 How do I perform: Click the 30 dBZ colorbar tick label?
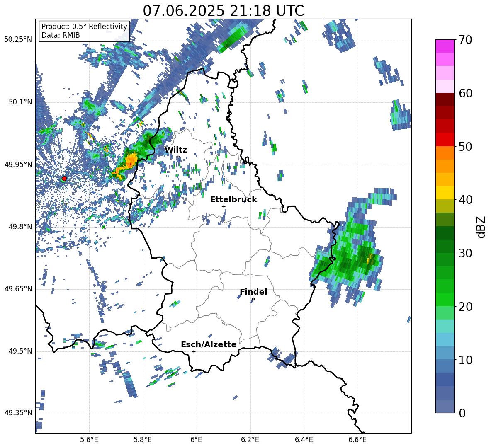466,253
